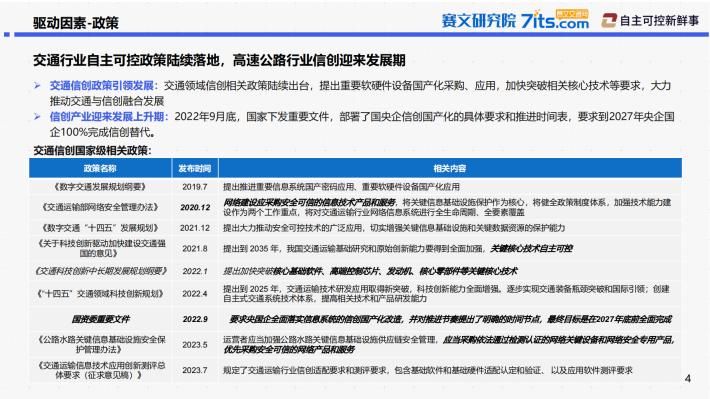This screenshot has height=399, width=710.
Task: Click the blue 信创产业迎来发展上升期 heading text
Action: pos(109,117)
